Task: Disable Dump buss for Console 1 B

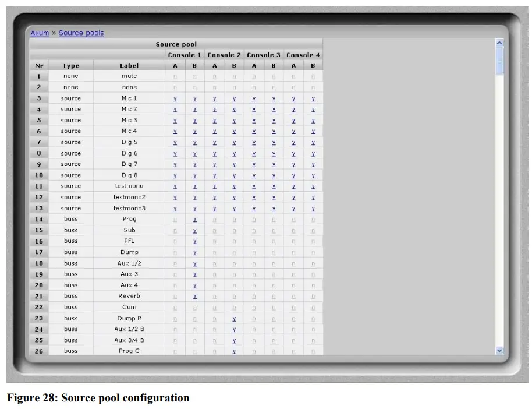Action: coord(195,253)
